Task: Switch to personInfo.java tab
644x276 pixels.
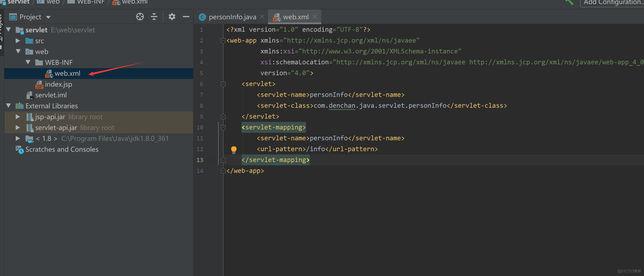Action: 232,17
